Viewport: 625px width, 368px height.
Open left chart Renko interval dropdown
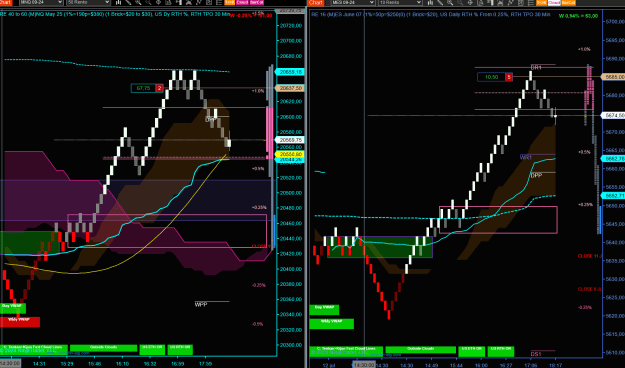(x=88, y=2)
